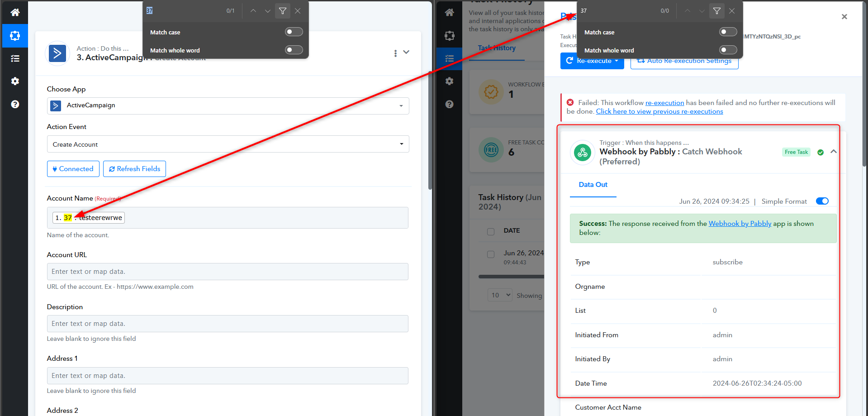This screenshot has height=416, width=868.
Task: Click help icon in right window sidebar
Action: [x=449, y=104]
